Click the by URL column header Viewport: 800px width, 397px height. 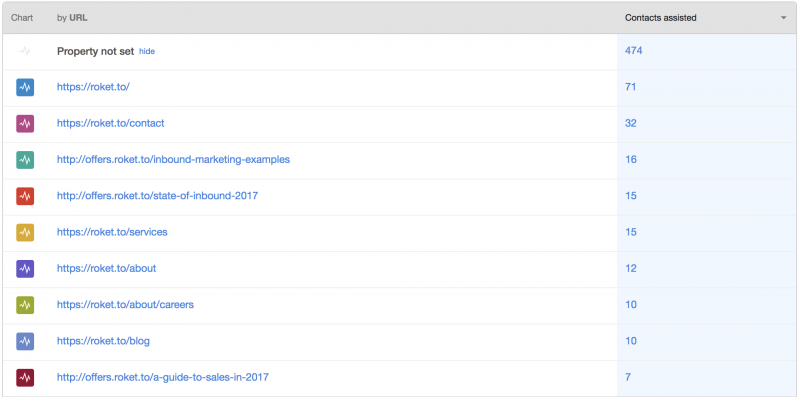72,18
